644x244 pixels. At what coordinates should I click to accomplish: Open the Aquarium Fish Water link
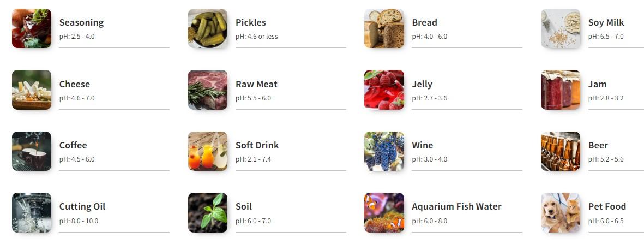point(457,206)
